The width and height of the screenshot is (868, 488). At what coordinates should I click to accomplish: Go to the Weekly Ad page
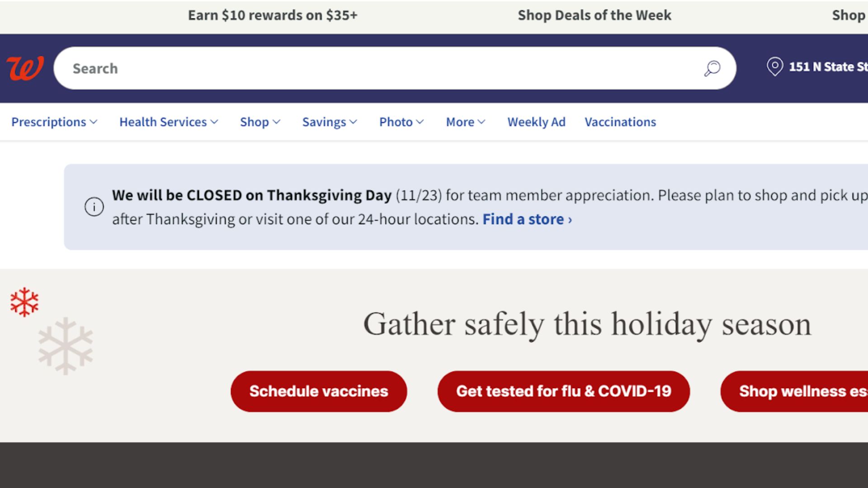(536, 122)
